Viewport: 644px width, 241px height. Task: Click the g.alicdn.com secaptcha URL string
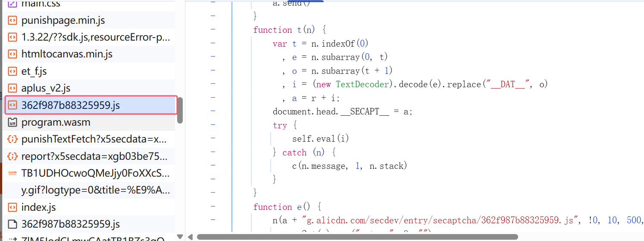coord(440,220)
